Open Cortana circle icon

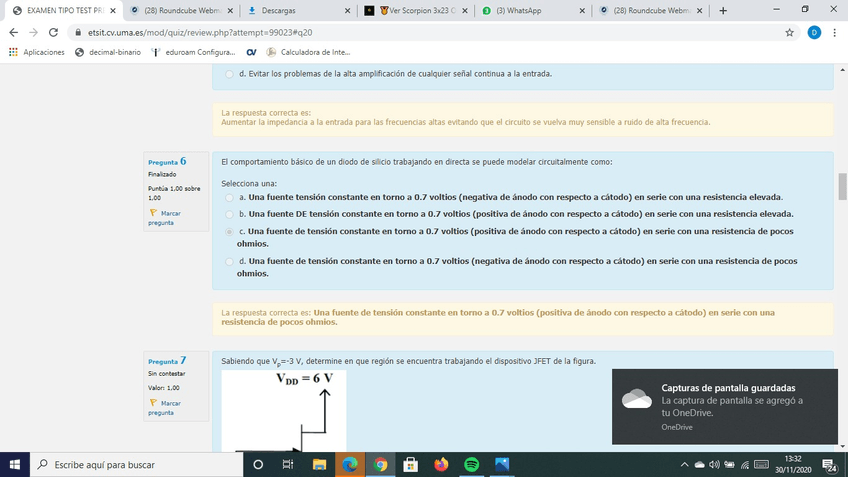click(258, 465)
